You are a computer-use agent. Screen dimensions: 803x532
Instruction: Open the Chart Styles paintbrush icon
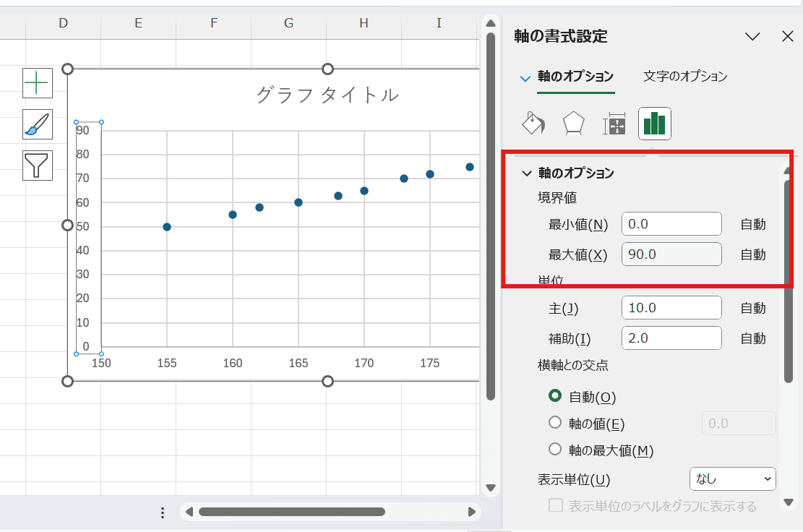tap(37, 124)
